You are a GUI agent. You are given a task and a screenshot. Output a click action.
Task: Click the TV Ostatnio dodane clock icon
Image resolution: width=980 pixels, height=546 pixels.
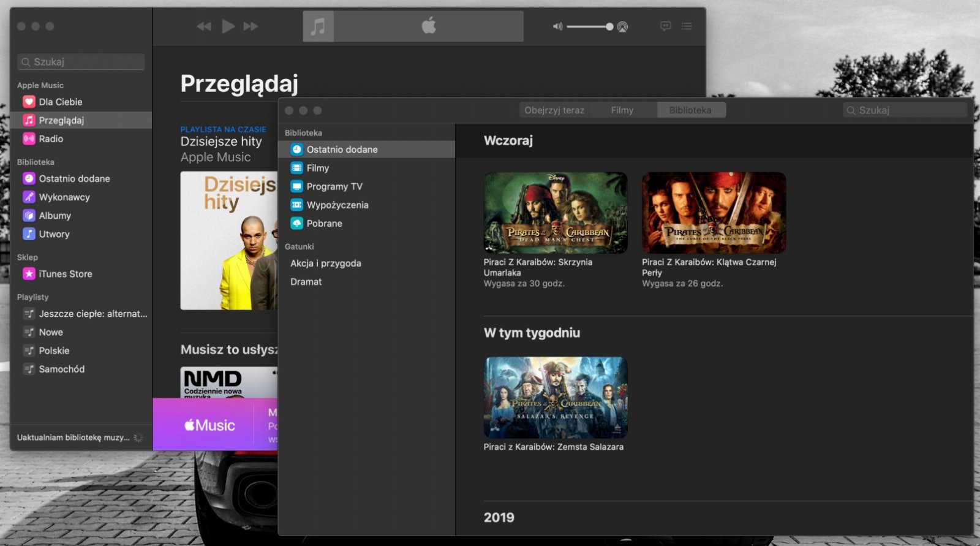point(296,150)
